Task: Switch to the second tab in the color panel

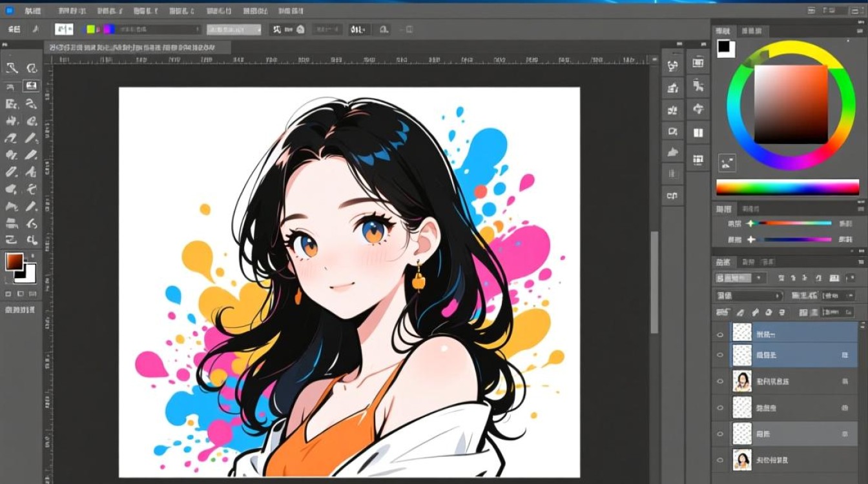Action: (x=750, y=30)
